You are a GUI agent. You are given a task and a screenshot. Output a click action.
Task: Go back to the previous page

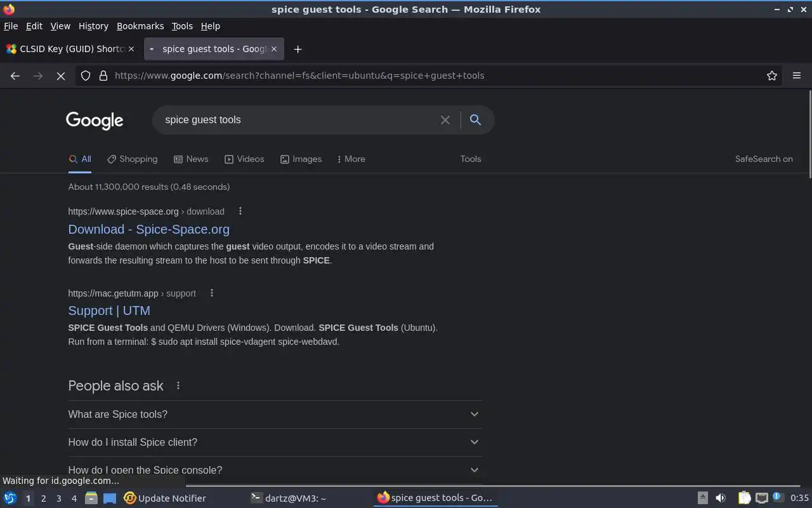[15, 76]
